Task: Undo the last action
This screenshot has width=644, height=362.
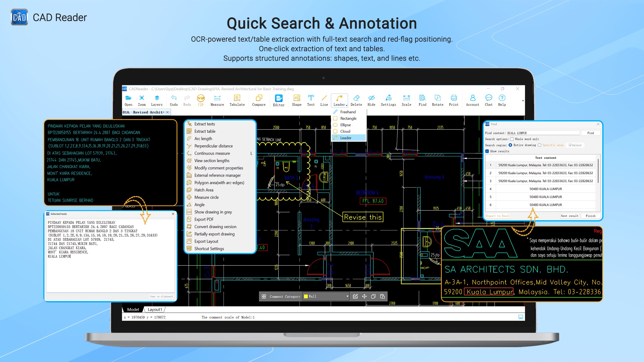Action: [174, 100]
